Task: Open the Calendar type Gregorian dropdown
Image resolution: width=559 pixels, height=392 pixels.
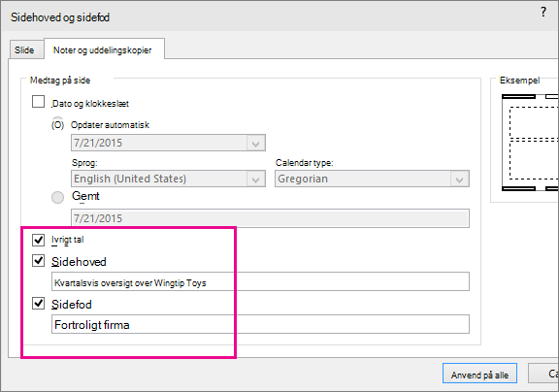Action: (x=372, y=179)
